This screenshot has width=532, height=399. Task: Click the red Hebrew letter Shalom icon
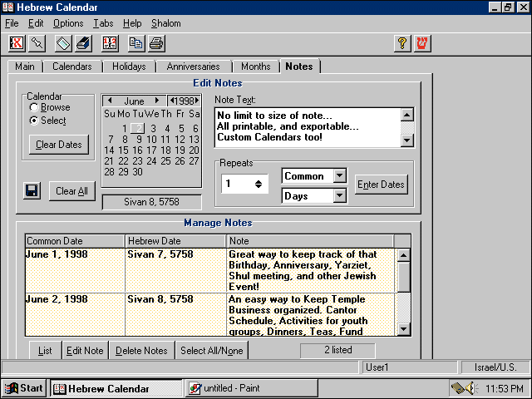pyautogui.click(x=422, y=43)
